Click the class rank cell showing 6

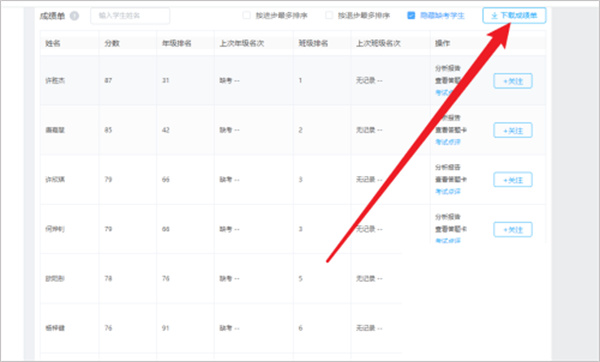(x=300, y=328)
